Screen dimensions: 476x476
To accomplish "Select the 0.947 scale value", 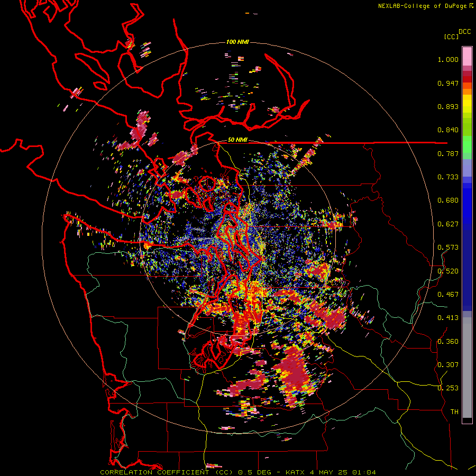I will tap(448, 83).
